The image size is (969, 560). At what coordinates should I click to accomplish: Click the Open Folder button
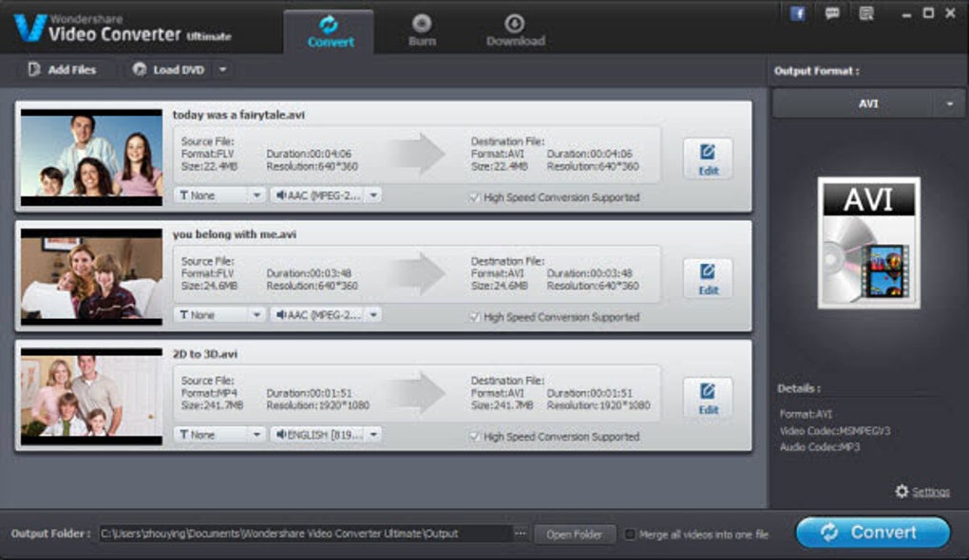(x=575, y=534)
